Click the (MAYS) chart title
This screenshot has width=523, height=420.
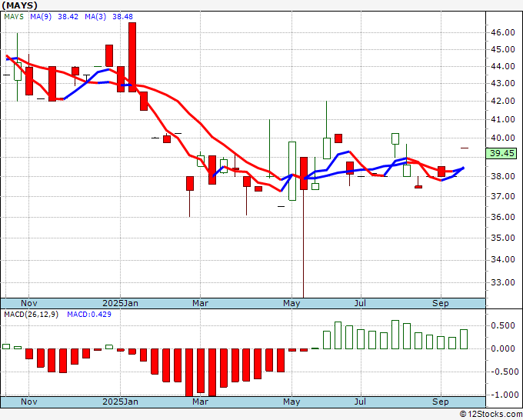point(20,5)
